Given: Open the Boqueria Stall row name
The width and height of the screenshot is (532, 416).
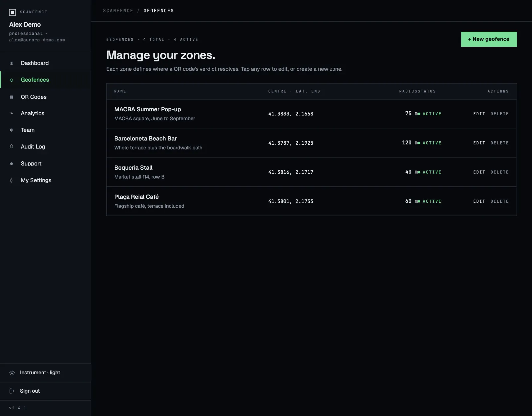Looking at the screenshot, I should click(133, 168).
